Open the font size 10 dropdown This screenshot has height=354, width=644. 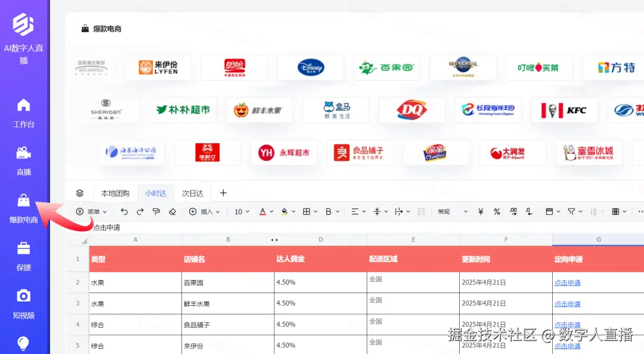(241, 212)
